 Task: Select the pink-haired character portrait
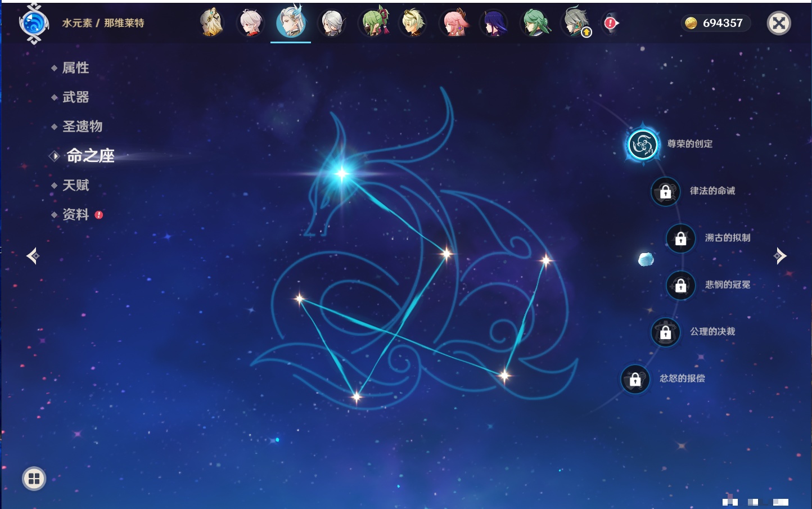454,24
